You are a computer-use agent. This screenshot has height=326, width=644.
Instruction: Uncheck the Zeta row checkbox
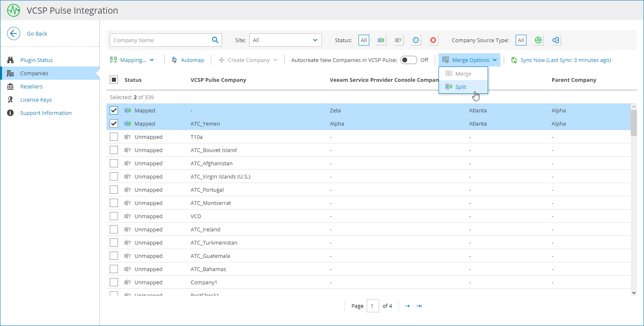point(114,110)
